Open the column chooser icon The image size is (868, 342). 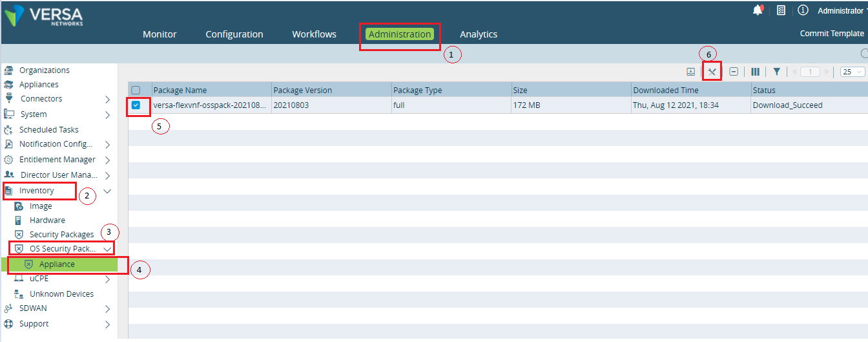[755, 72]
